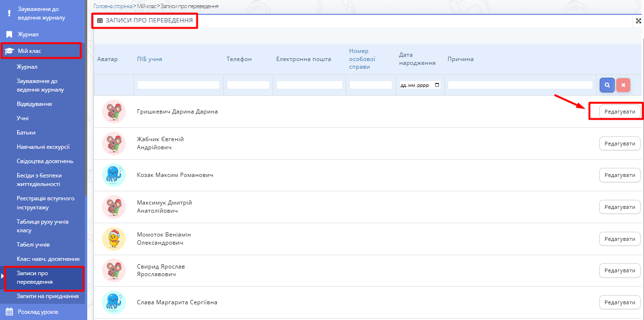Sort by Номер особової справи column header
The height and width of the screenshot is (320, 644).
pyautogui.click(x=362, y=59)
